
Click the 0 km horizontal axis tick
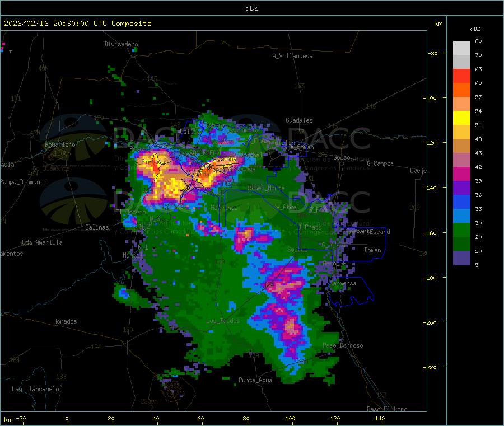coord(67,418)
